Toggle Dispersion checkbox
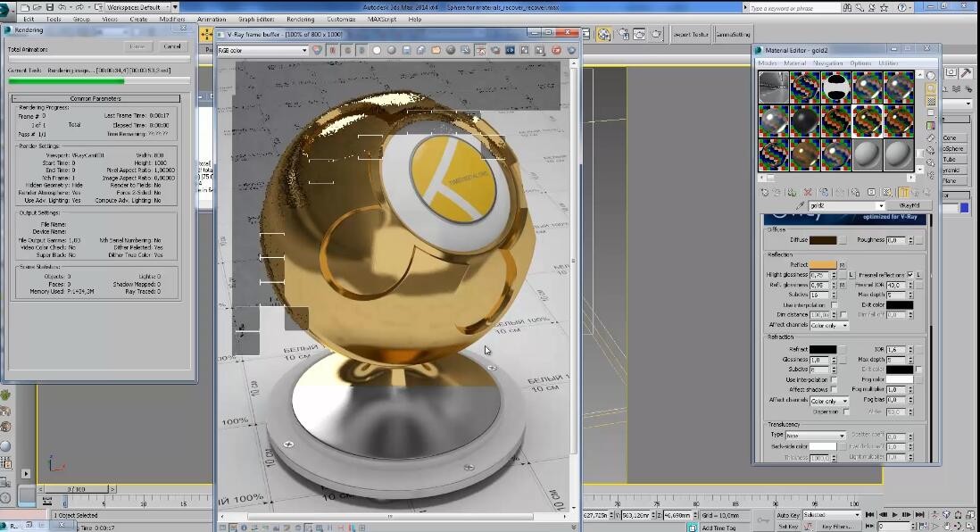Image resolution: width=980 pixels, height=532 pixels. click(846, 412)
